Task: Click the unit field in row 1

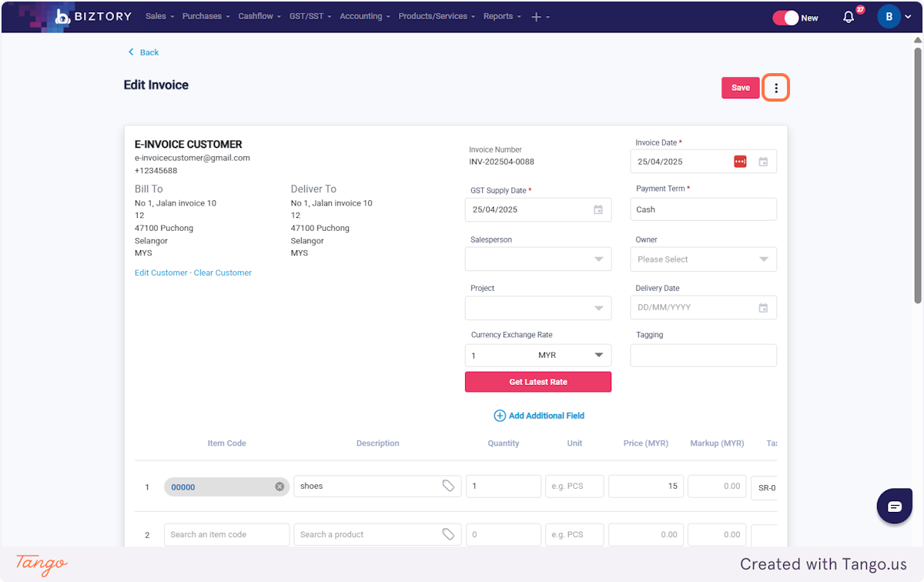Action: [574, 486]
